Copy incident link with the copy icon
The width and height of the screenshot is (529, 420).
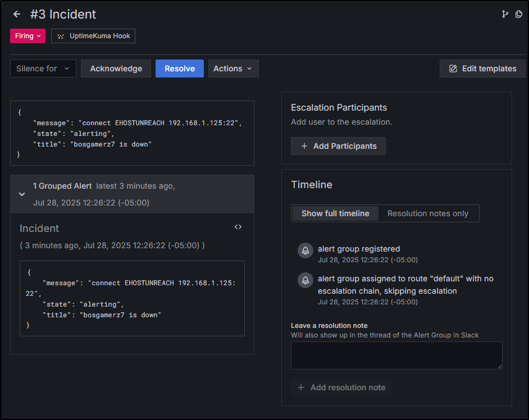pyautogui.click(x=518, y=14)
